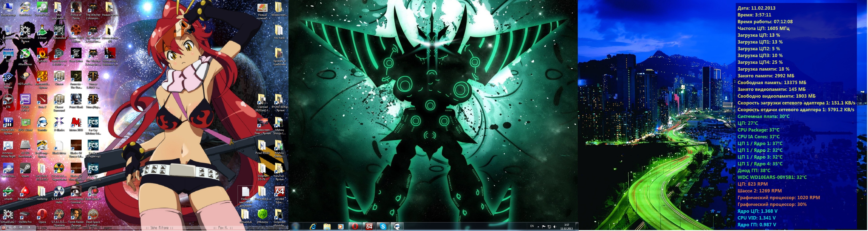Image resolution: width=868 pixels, height=231 pixels.
Task: Open the Pcsx2 R5110 folder
Action: 262,147
